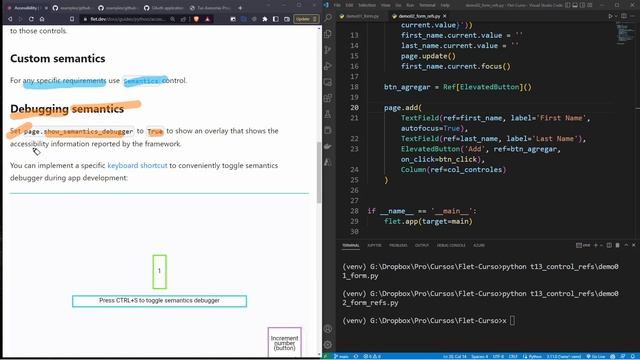640x360 pixels.
Task: Click the bookmark icon in browser toolbar
Action: (72, 19)
